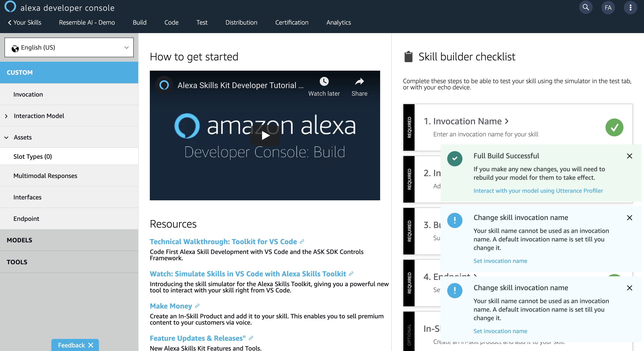This screenshot has height=351, width=644.
Task: Expand the TOOLS section
Action: [x=69, y=262]
